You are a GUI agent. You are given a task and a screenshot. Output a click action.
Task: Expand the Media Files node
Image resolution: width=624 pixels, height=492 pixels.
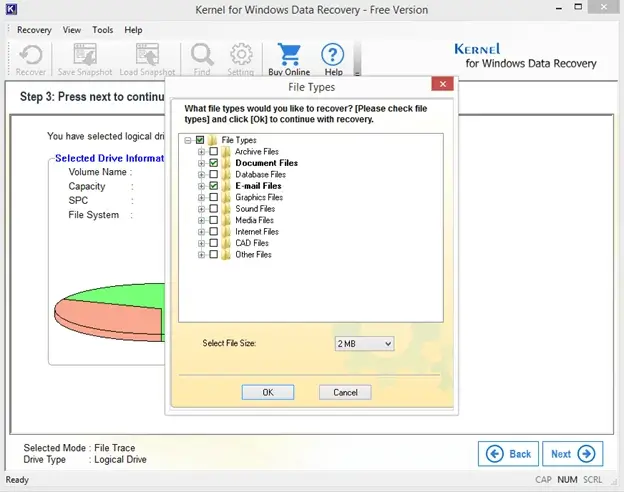pos(201,220)
